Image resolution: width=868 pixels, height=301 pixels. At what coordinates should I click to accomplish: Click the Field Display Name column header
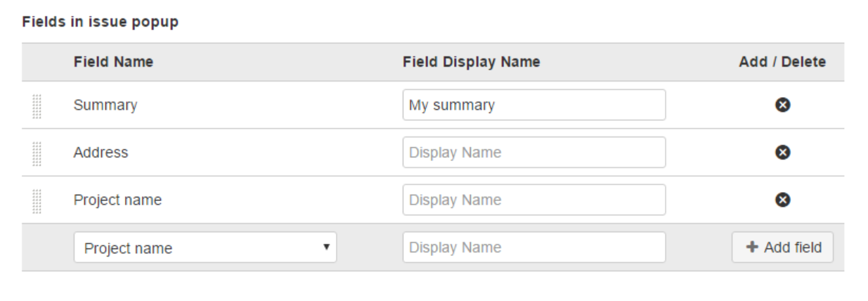(x=471, y=62)
